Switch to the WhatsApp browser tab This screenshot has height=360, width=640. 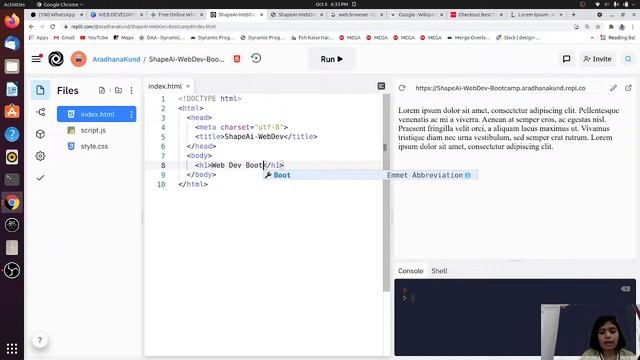tap(57, 14)
